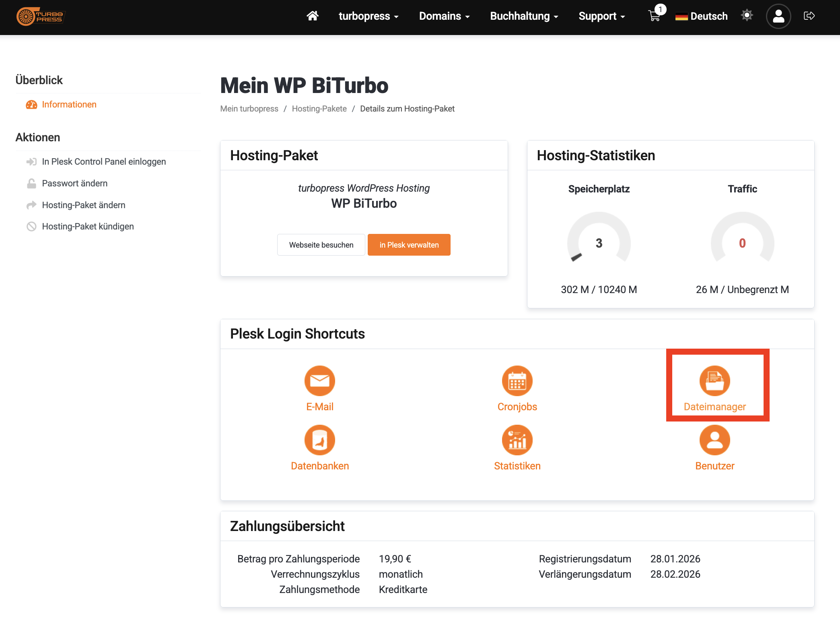Select Informationen in the Überblick sidebar
This screenshot has width=840, height=624.
click(x=69, y=105)
